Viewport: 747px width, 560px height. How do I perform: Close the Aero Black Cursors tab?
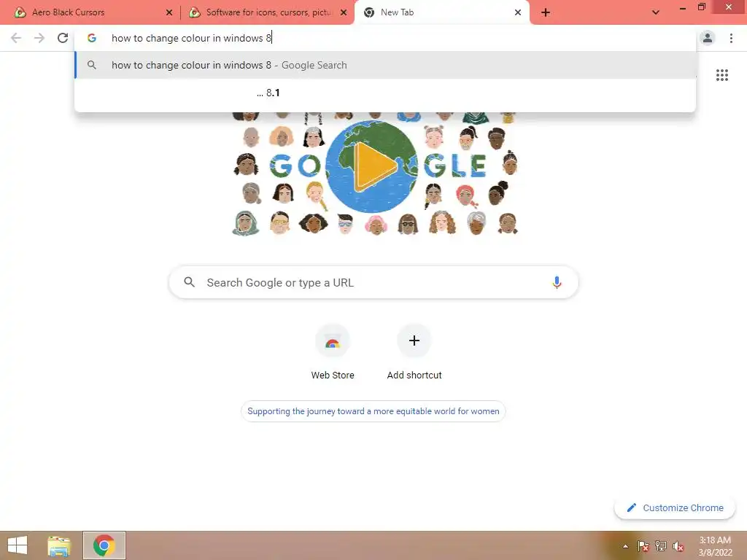coord(169,13)
